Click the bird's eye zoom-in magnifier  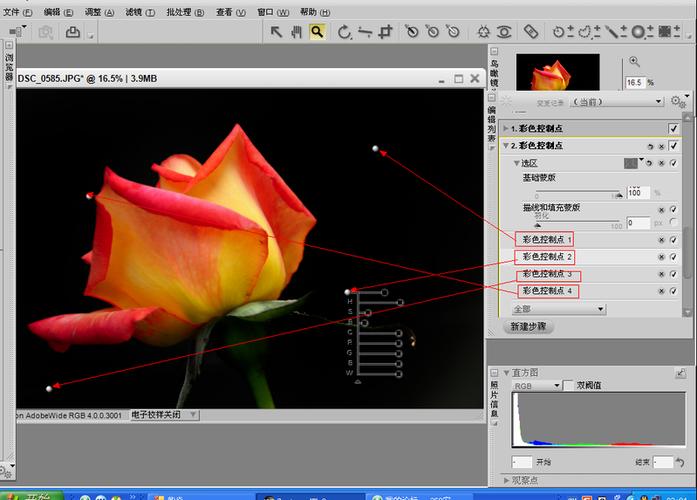(x=634, y=62)
